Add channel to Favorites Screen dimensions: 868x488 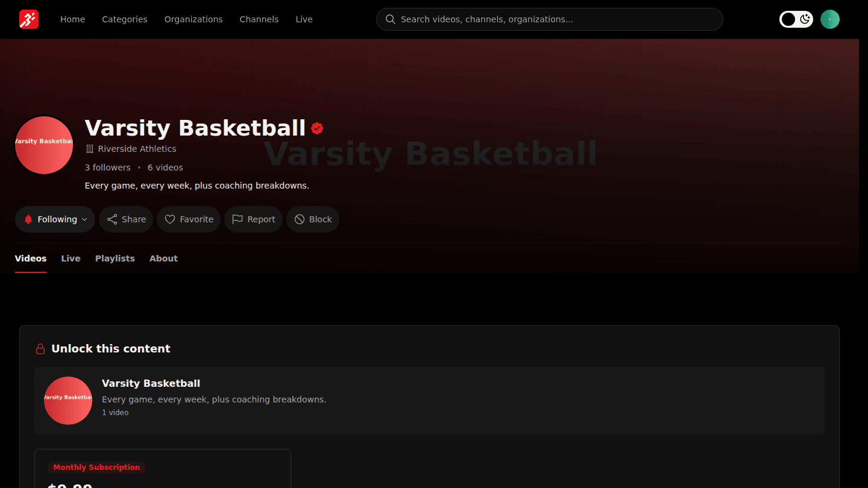189,219
